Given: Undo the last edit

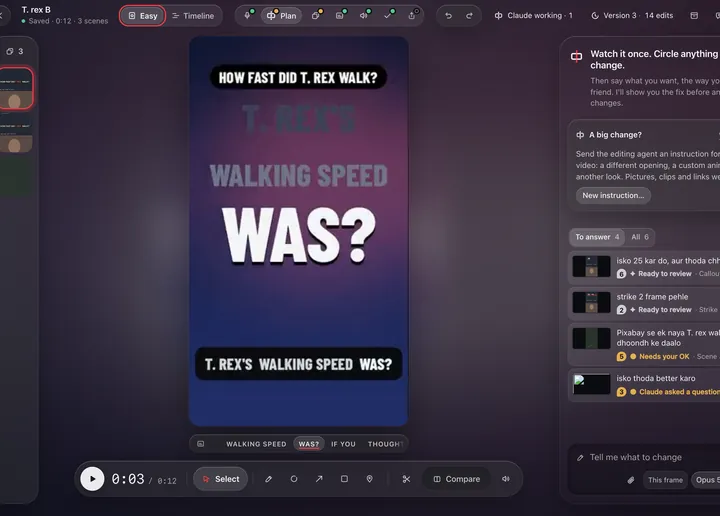Looking at the screenshot, I should [x=449, y=16].
